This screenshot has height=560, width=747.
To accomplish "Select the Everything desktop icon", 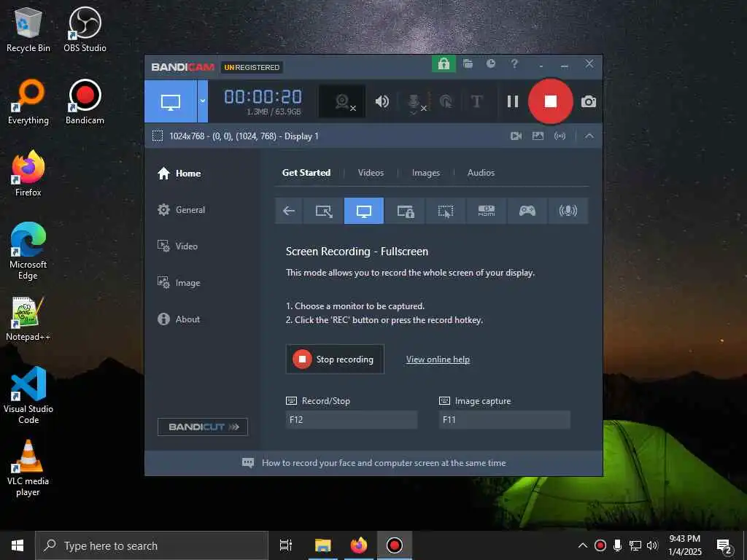I will [28, 102].
